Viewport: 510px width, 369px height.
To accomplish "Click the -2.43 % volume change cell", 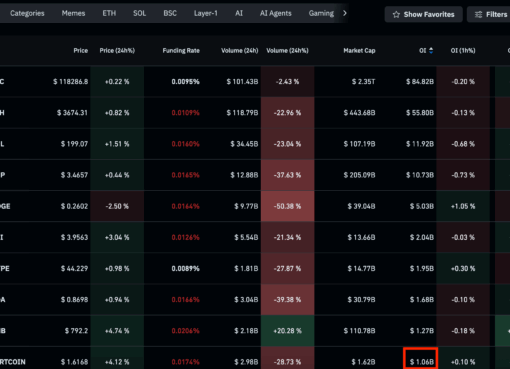I will click(x=287, y=82).
